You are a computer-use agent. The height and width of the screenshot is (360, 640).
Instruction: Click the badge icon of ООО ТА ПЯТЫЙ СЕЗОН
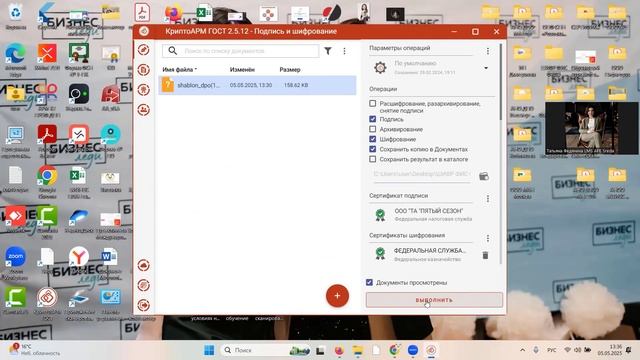tap(380, 215)
